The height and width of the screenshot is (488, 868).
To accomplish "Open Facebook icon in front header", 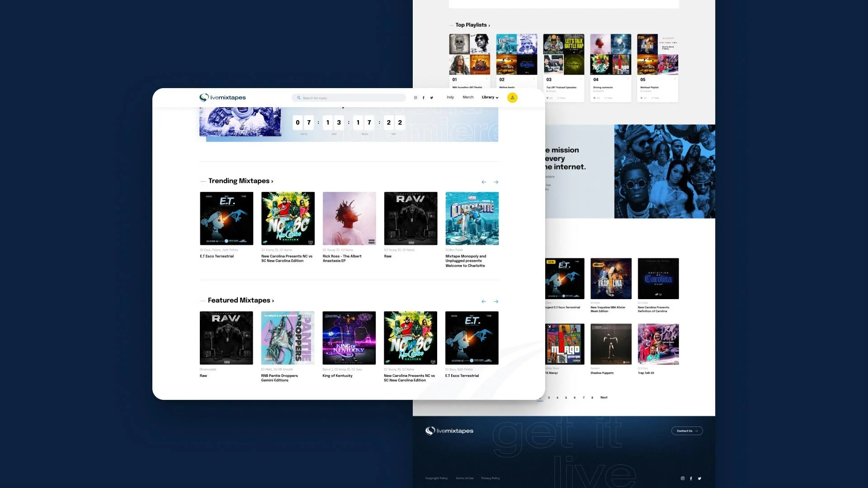I will click(424, 98).
